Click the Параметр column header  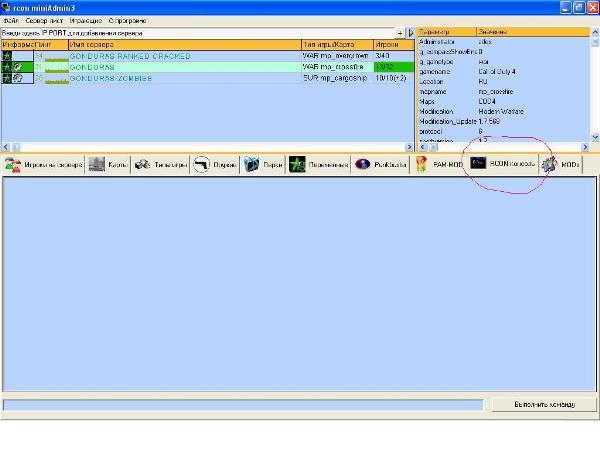pyautogui.click(x=447, y=32)
